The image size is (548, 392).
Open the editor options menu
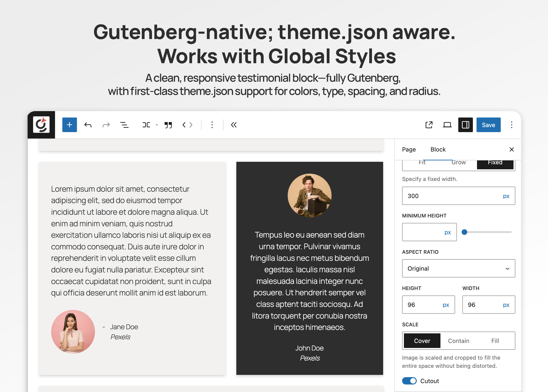[511, 125]
